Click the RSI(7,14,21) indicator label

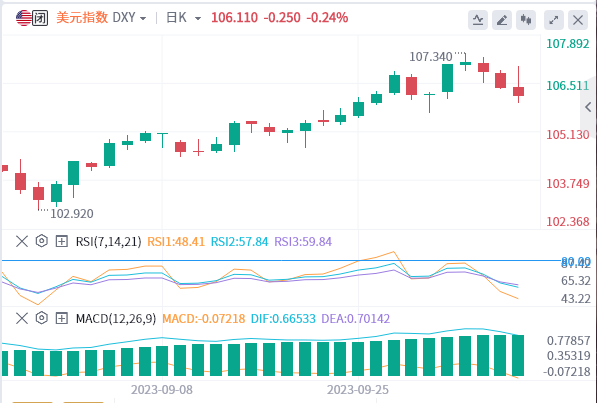[109, 241]
